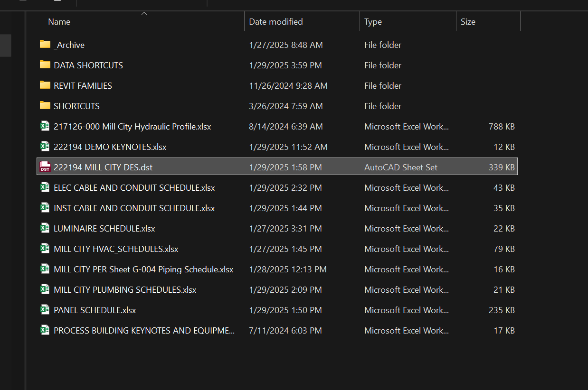The image size is (588, 390).
Task: Click the DST icon of MILL CITY DES
Action: [45, 167]
